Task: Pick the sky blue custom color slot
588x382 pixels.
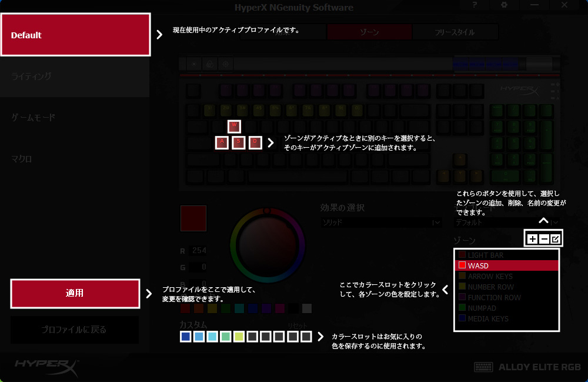Action: pyautogui.click(x=199, y=337)
